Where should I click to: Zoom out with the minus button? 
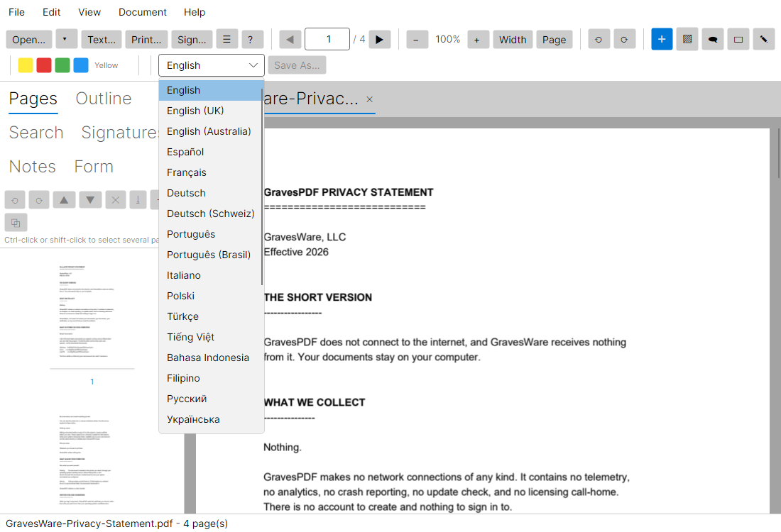[417, 39]
